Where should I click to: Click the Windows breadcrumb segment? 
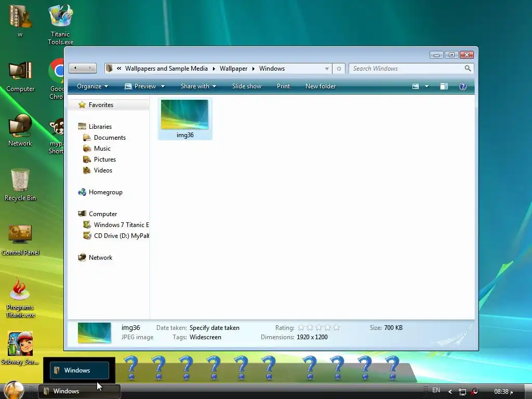click(272, 68)
